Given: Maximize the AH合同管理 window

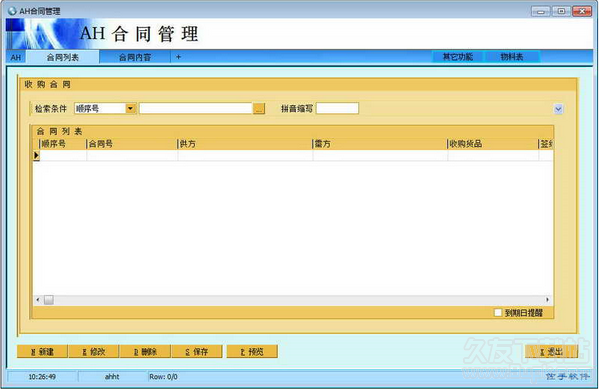Looking at the screenshot, I should [561, 11].
